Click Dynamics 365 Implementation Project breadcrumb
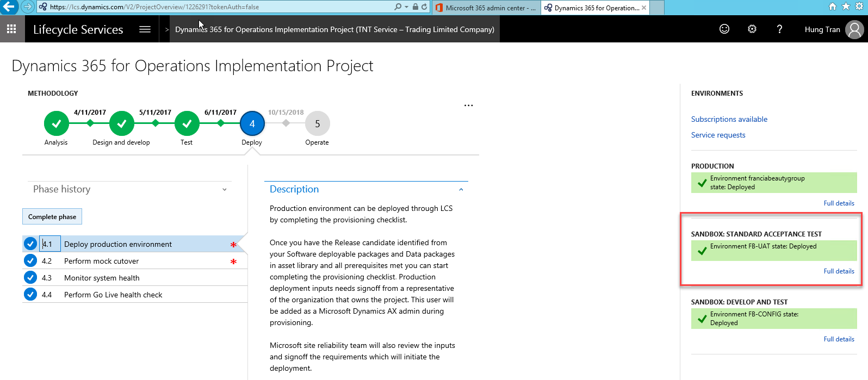Image resolution: width=868 pixels, height=380 pixels. click(334, 29)
